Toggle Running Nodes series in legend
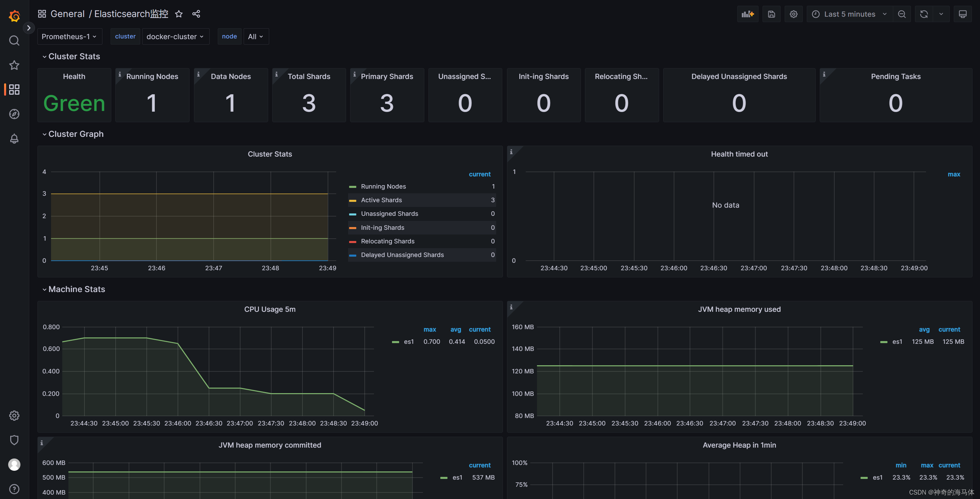 point(383,186)
